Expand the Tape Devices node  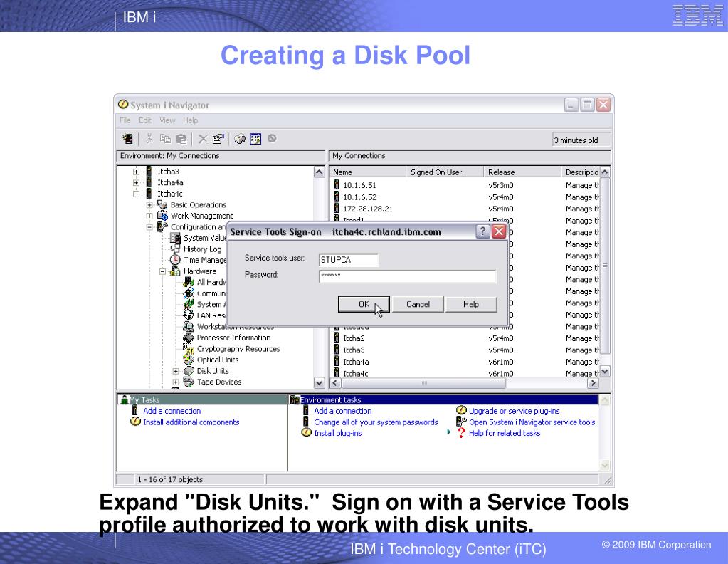click(176, 382)
